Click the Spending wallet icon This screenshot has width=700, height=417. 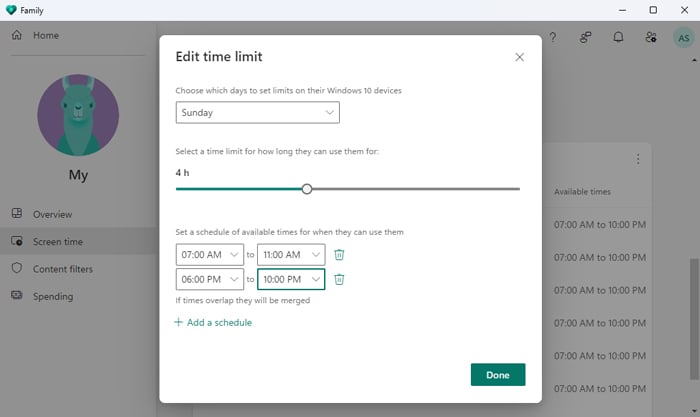(x=17, y=295)
